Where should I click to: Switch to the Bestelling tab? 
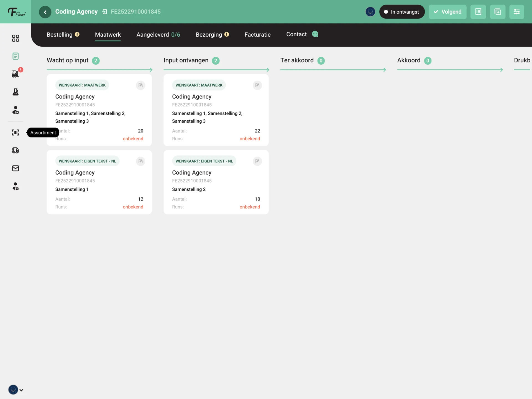click(x=60, y=35)
